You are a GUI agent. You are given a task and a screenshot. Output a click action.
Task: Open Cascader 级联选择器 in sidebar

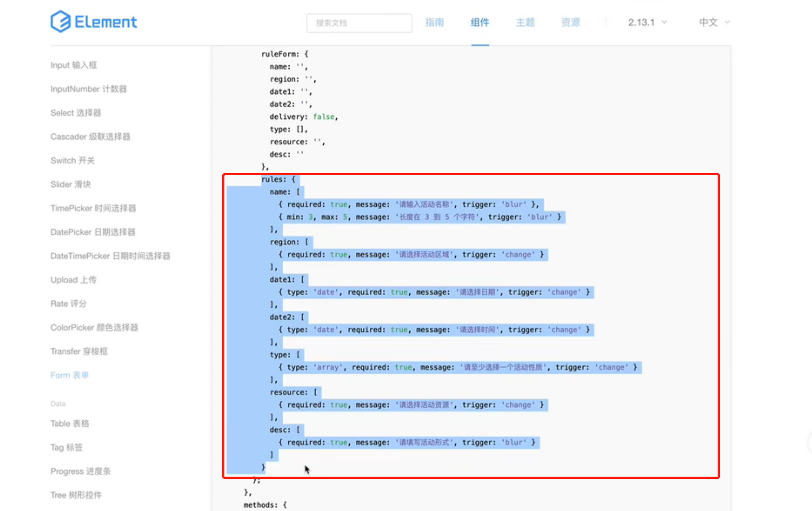90,137
